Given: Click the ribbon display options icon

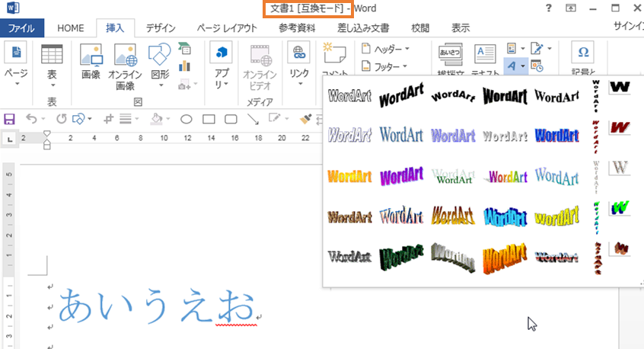Looking at the screenshot, I should point(571,8).
